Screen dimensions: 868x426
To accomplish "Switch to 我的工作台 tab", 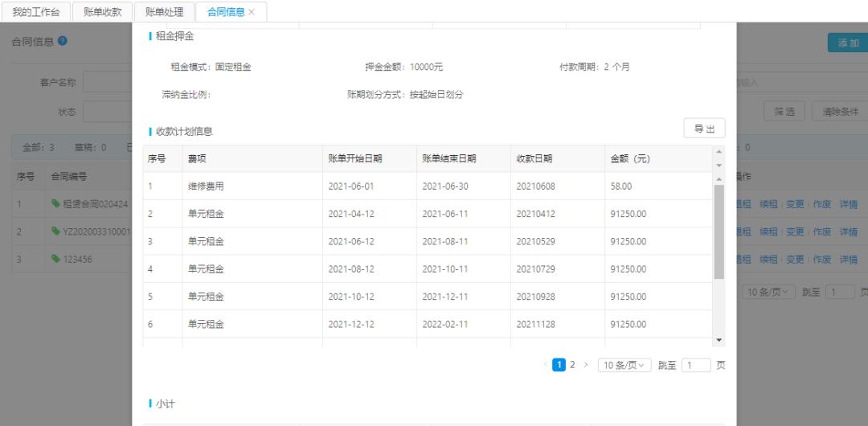I will tap(36, 12).
